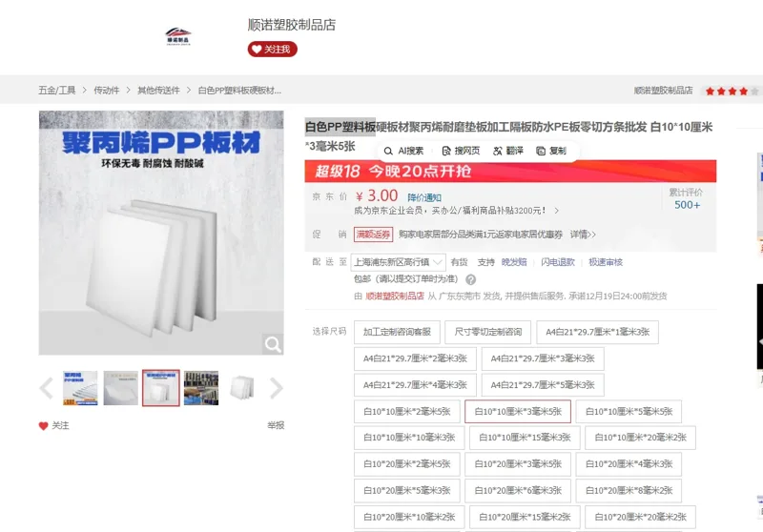Select size 白10*10厘米*2毫米5张
This screenshot has width=763, height=532.
point(407,412)
